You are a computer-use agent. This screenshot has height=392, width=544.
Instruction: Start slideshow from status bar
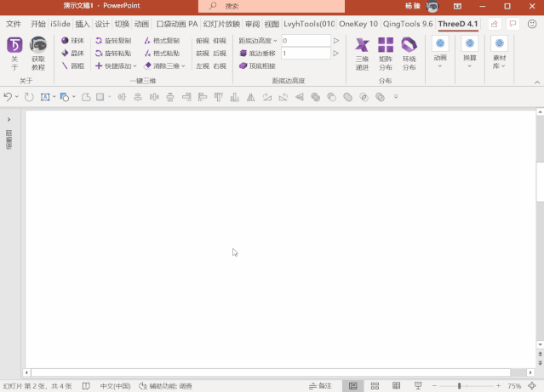click(x=418, y=386)
